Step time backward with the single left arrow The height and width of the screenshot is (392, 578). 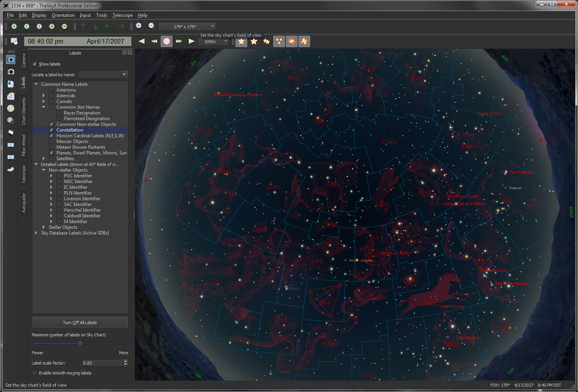point(141,41)
